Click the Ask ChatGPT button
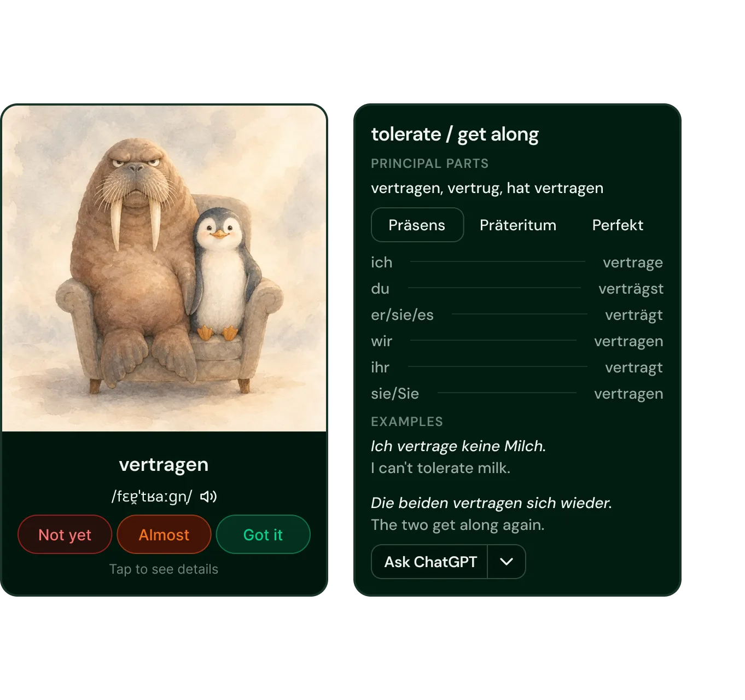The image size is (745, 700). point(430,562)
